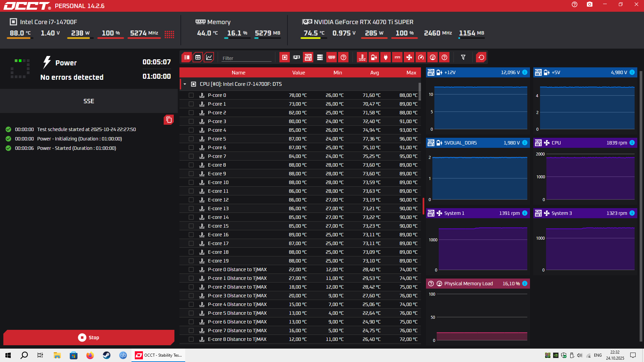Sort table by Name column header
644x362 pixels.
pos(238,73)
